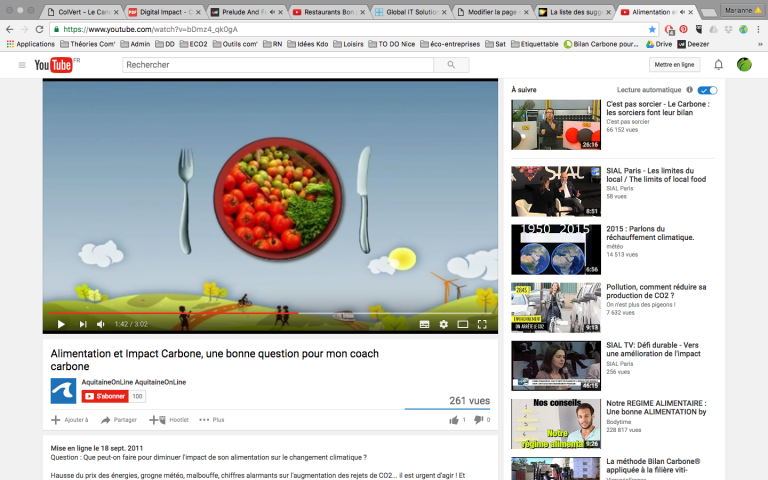Subscribe with the S'abonner button
The image size is (768, 480).
(x=105, y=396)
